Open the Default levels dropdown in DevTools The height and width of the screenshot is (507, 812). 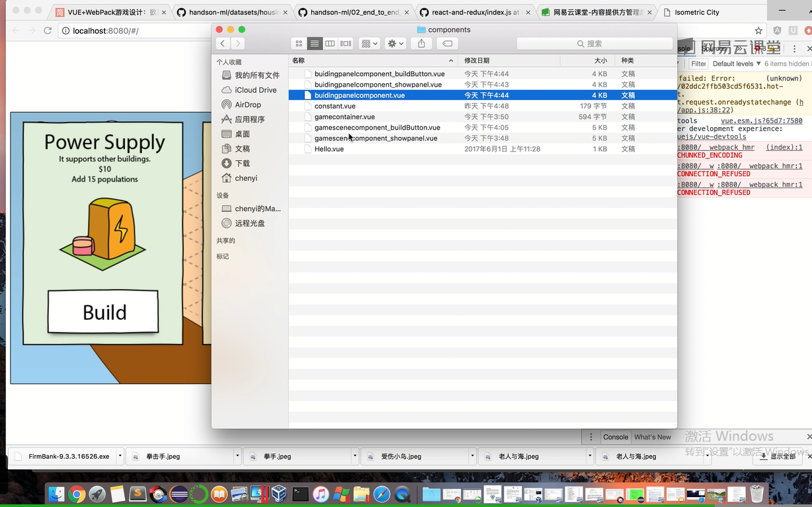(736, 64)
